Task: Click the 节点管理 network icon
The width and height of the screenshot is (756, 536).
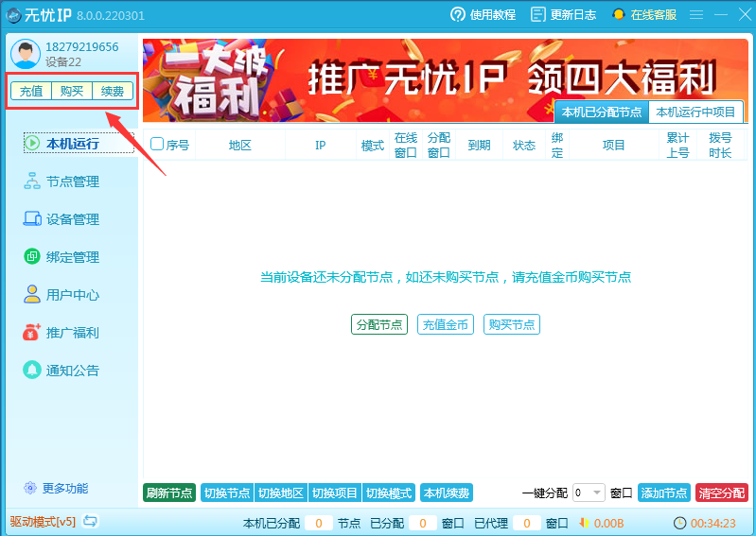Action: click(x=32, y=182)
